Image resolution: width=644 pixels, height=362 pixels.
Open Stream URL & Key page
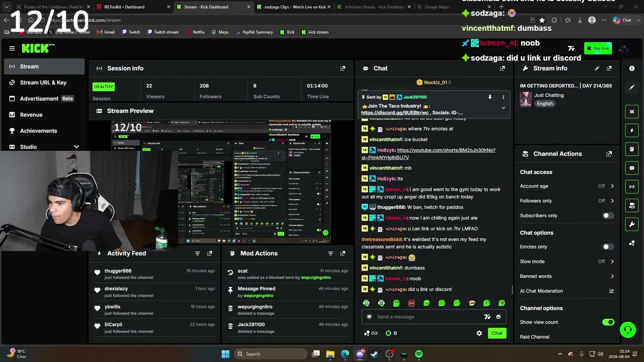click(44, 82)
